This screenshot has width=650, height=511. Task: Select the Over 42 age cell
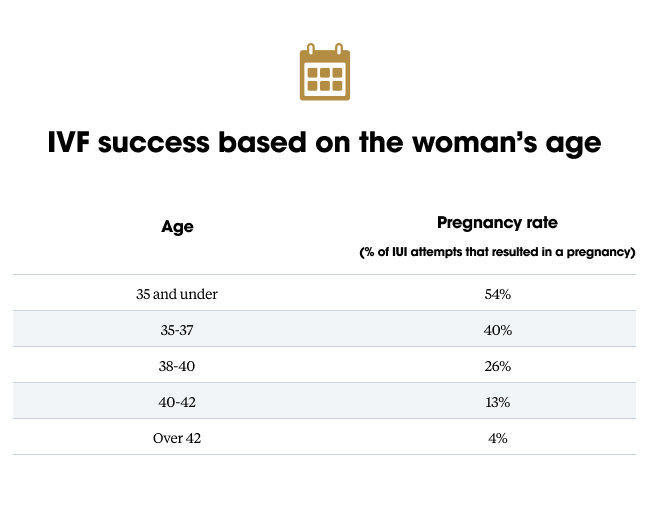[x=177, y=438]
